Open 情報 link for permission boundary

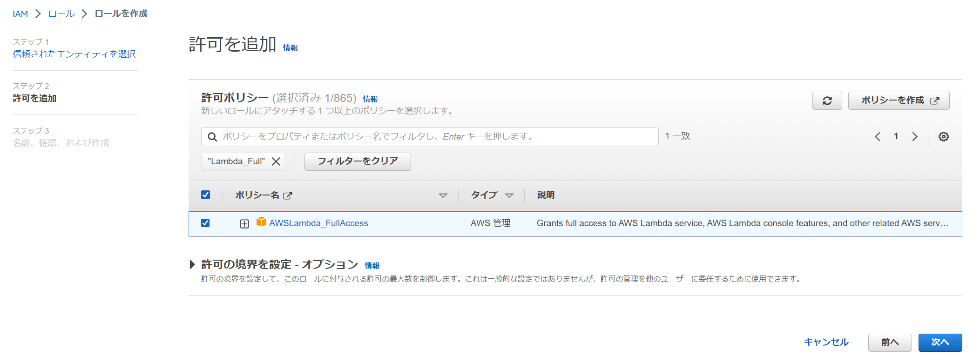coord(372,266)
